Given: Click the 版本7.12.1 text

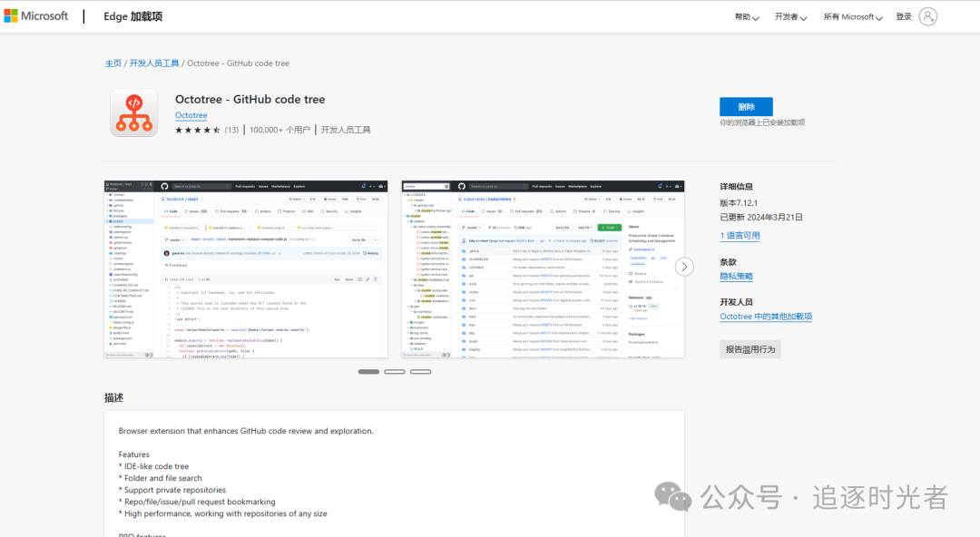Looking at the screenshot, I should click(x=739, y=203).
